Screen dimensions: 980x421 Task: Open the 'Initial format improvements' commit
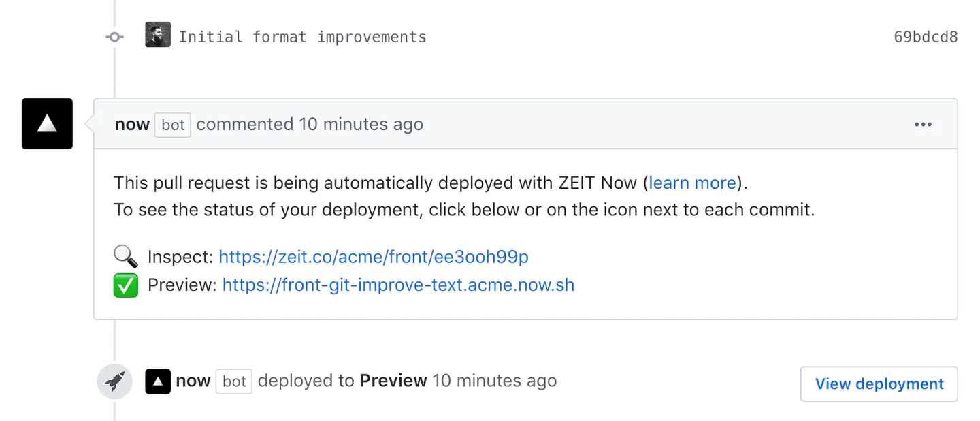tap(302, 37)
